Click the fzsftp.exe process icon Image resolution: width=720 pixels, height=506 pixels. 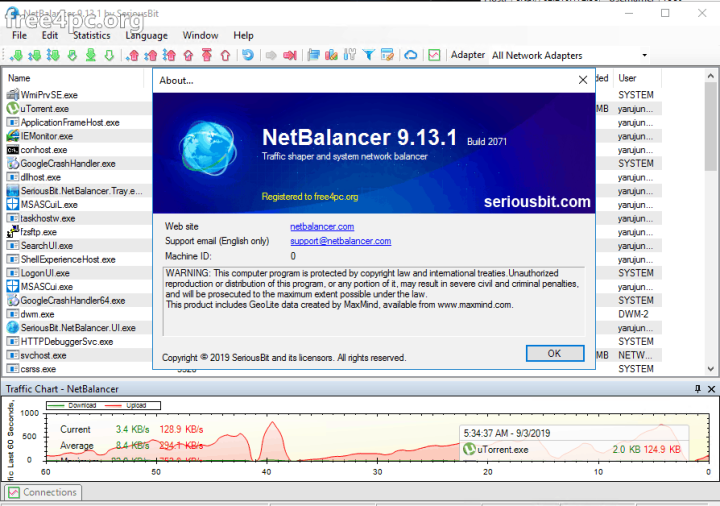tap(12, 232)
